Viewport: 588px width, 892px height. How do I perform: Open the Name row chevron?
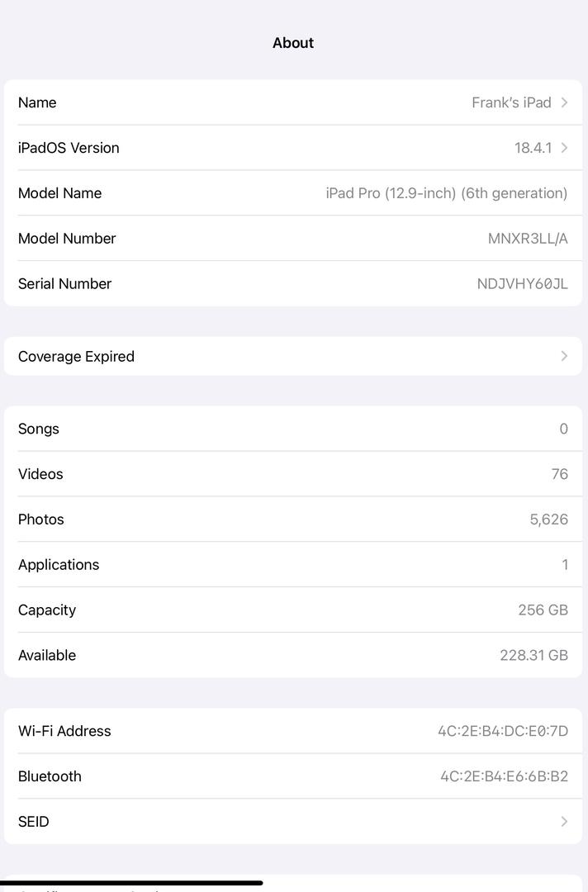[x=565, y=102]
